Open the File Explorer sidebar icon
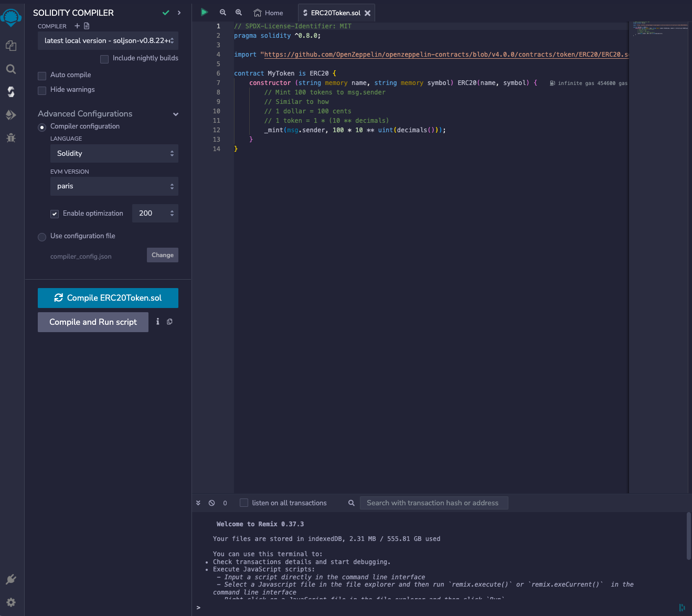Image resolution: width=692 pixels, height=616 pixels. 11,46
